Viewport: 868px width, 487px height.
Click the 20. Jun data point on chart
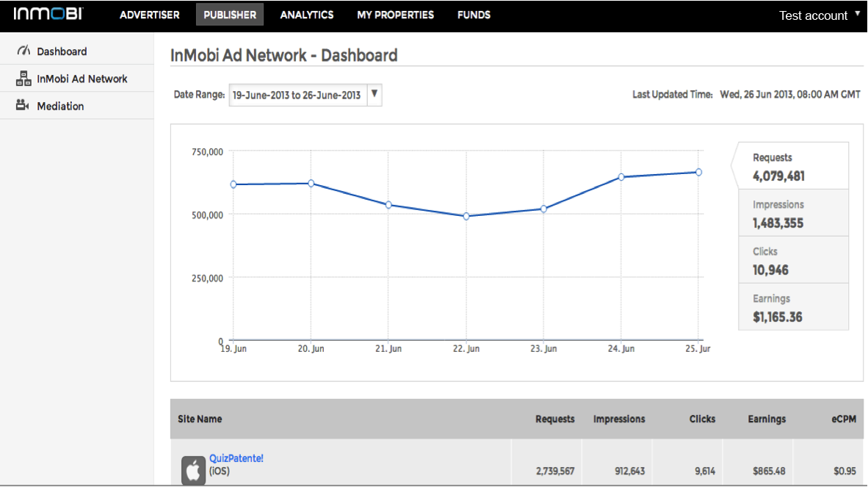(311, 183)
